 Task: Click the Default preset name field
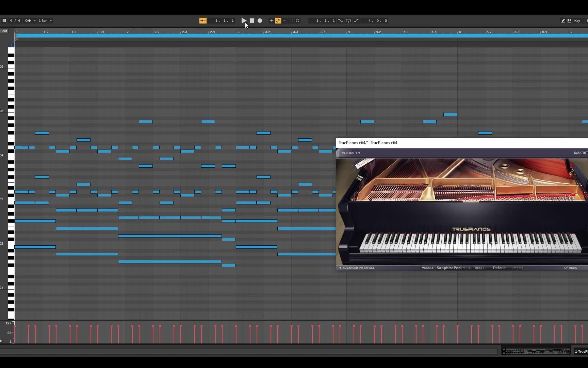point(499,268)
